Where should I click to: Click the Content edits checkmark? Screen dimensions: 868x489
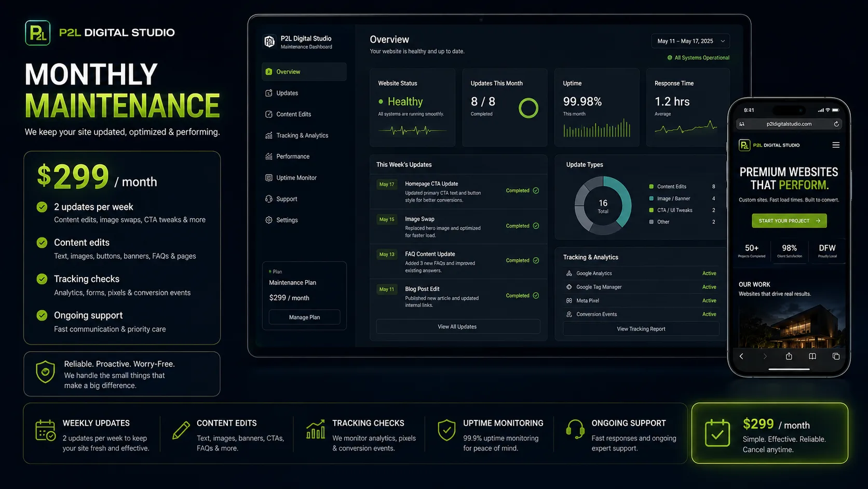[42, 243]
